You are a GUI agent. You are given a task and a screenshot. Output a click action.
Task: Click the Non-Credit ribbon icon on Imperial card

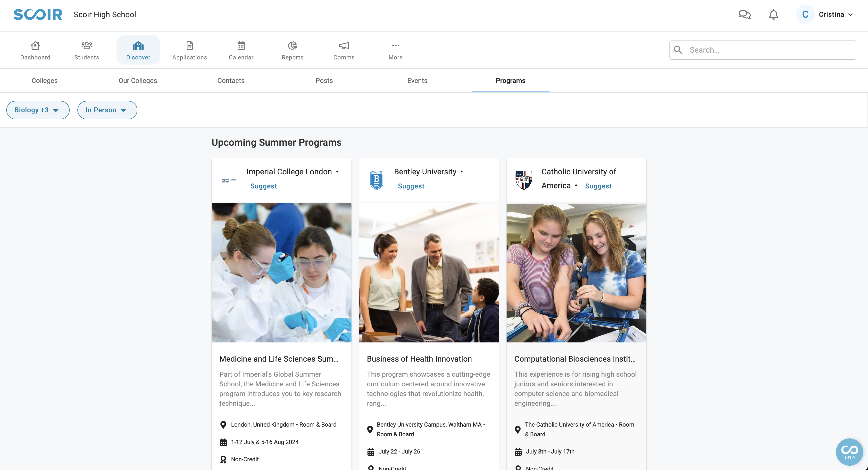[x=223, y=460]
